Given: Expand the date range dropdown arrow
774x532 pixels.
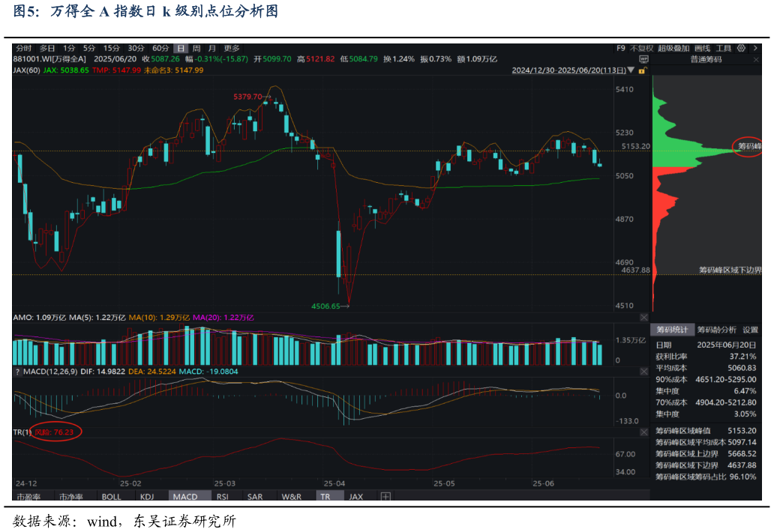Looking at the screenshot, I should point(633,70).
